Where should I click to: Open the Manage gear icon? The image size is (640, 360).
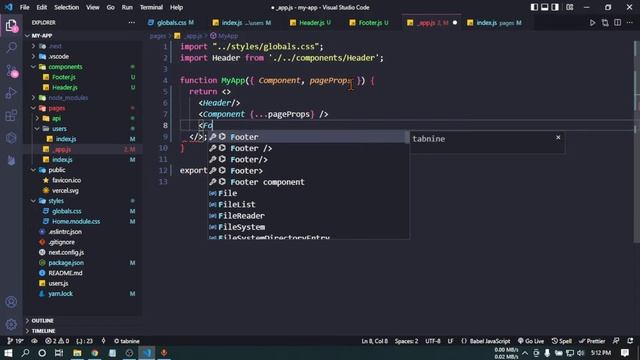(11, 324)
